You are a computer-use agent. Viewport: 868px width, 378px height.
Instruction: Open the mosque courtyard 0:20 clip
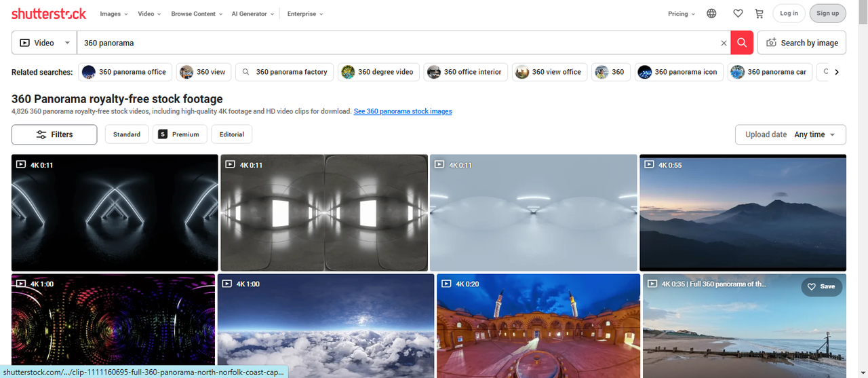point(538,326)
